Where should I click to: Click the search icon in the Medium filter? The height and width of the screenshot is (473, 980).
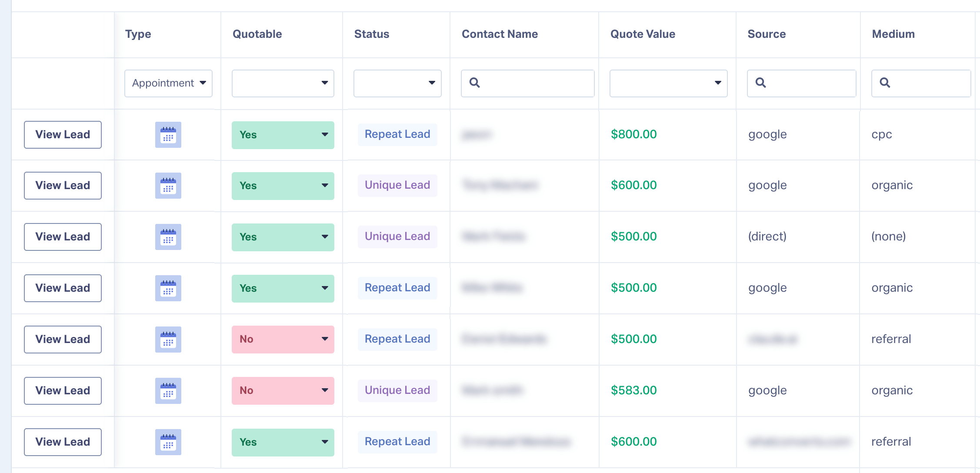885,83
